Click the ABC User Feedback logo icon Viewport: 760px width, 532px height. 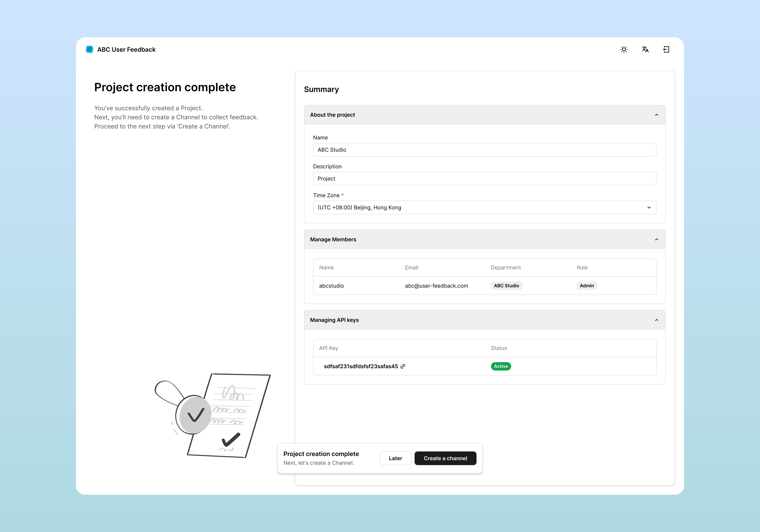pyautogui.click(x=89, y=49)
